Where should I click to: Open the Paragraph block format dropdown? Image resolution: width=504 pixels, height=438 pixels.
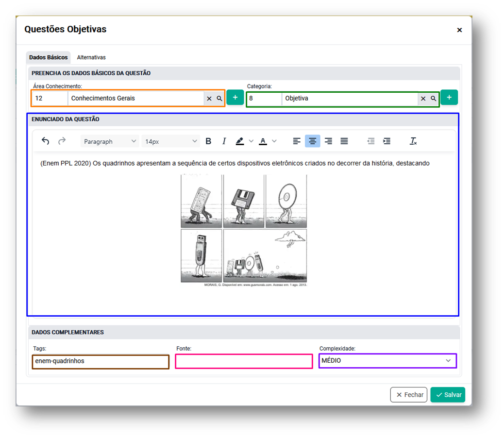[110, 141]
